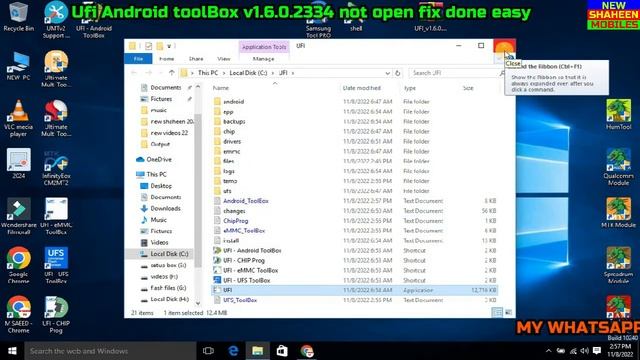Select the UFI application file
The width and height of the screenshot is (640, 360).
354,290
